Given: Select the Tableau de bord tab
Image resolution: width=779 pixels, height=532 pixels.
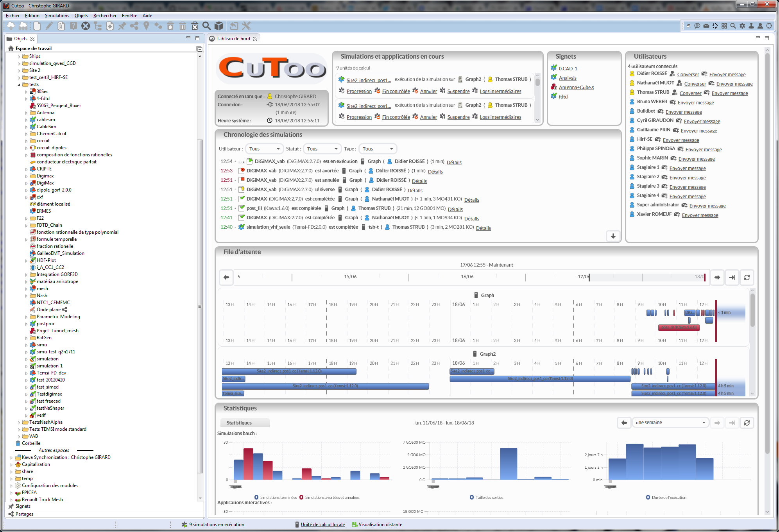Looking at the screenshot, I should (x=233, y=39).
